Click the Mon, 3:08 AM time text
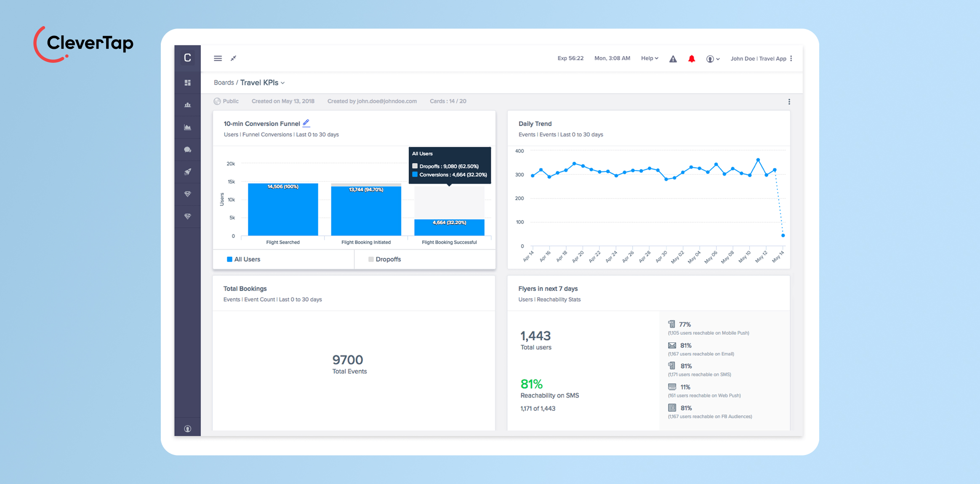The image size is (980, 484). (x=612, y=59)
